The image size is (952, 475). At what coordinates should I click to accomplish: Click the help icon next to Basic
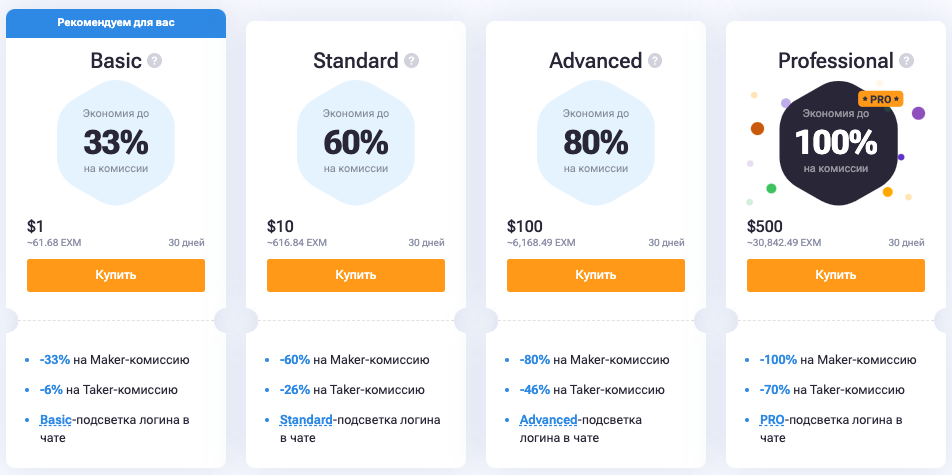point(155,61)
